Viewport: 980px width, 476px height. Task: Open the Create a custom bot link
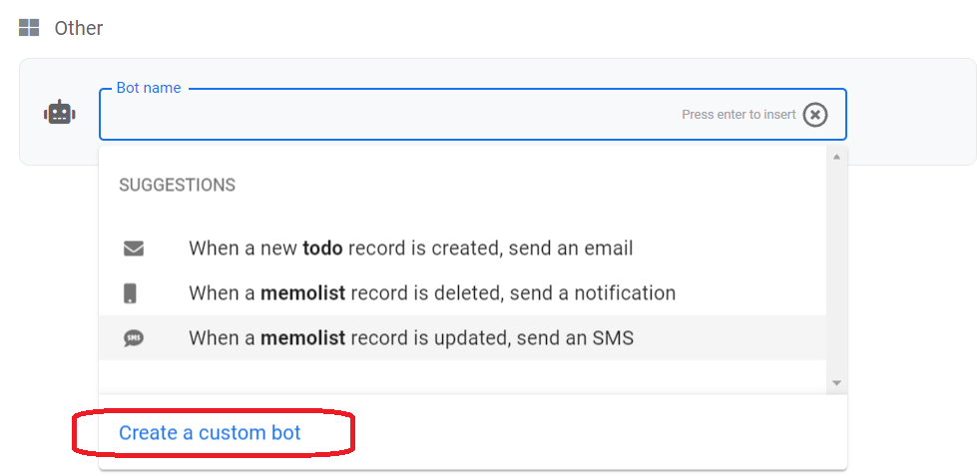click(210, 433)
